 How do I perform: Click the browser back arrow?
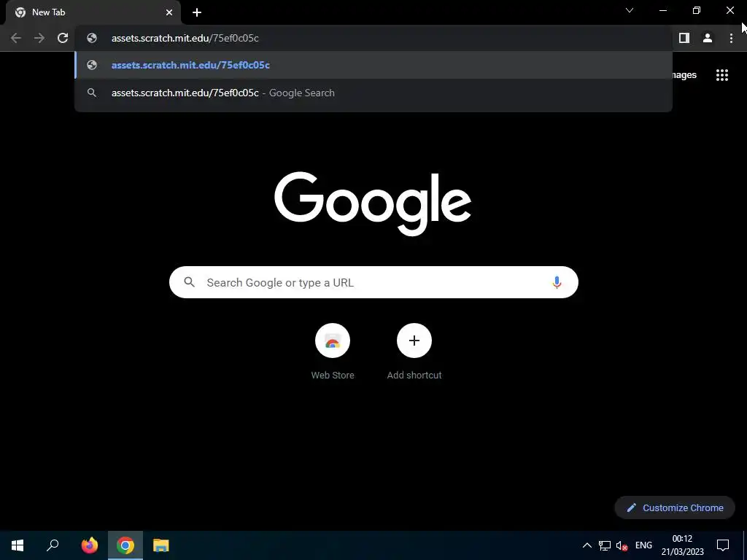(16, 38)
